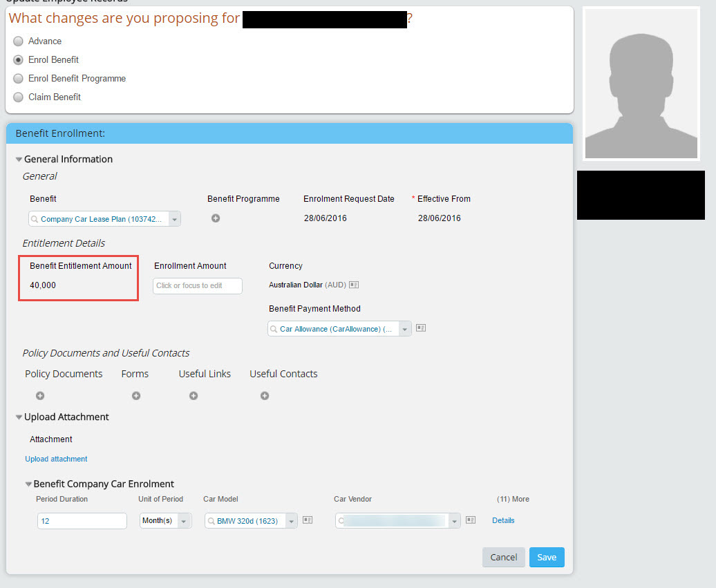
Task: Click Australian Dollar (AUD) currency text
Action: [x=308, y=285]
